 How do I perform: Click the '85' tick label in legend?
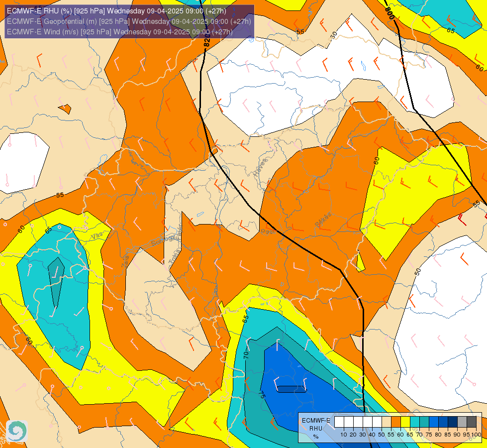[x=448, y=435]
